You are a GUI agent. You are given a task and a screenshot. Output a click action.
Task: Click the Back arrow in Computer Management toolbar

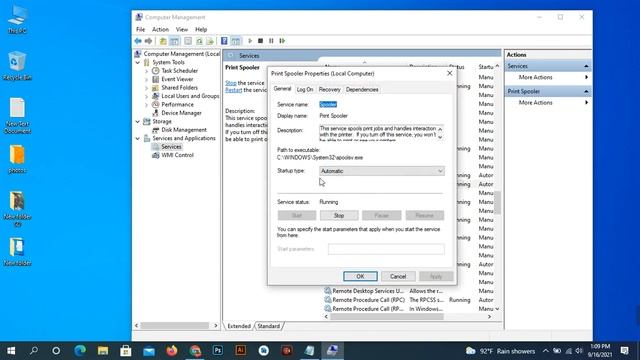tap(138, 41)
